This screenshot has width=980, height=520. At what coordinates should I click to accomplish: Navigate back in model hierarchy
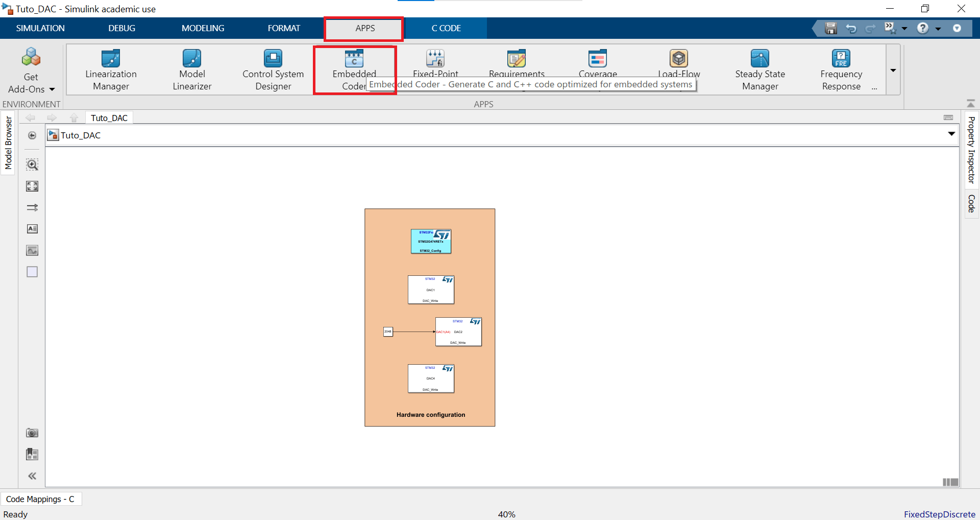31,118
